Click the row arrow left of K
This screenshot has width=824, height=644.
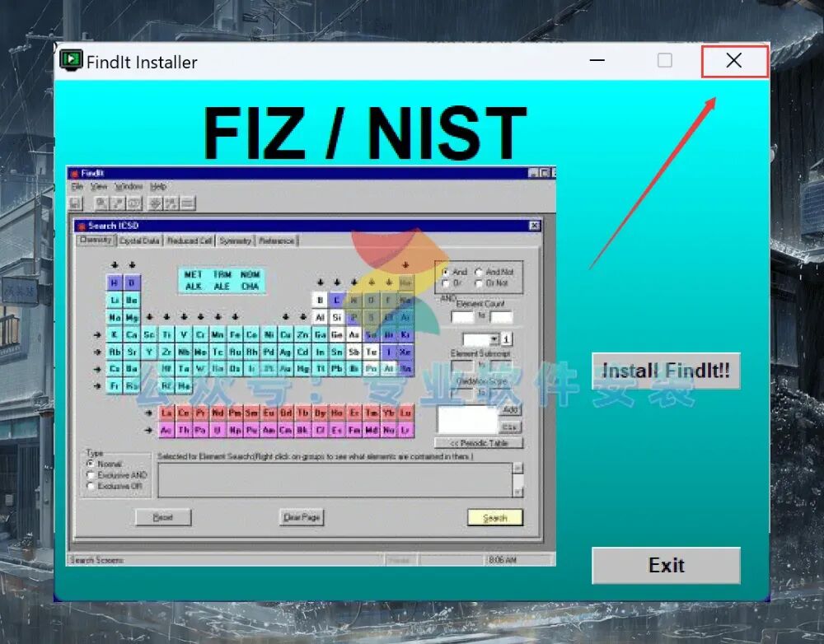[x=97, y=334]
